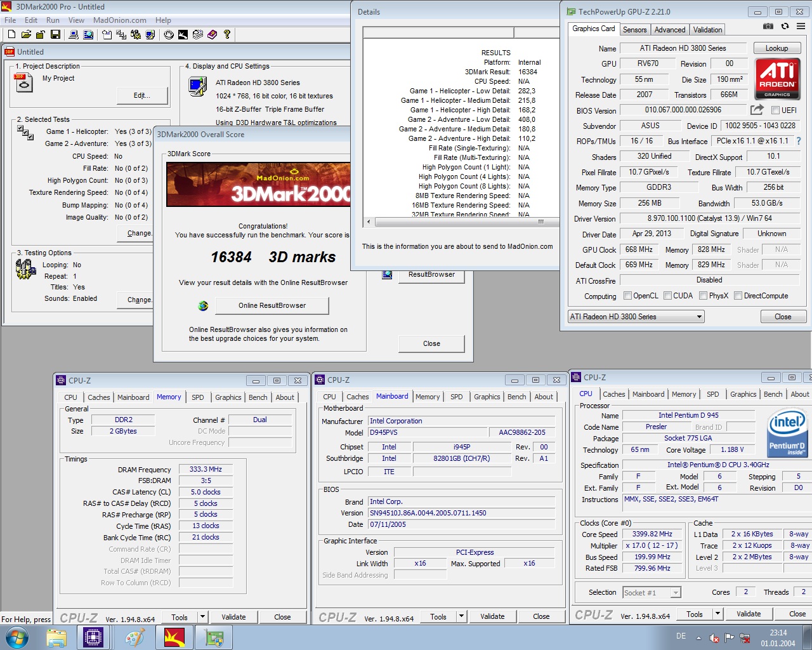This screenshot has width=812, height=650.
Task: Switch to the Advanced tab in GPU-Z
Action: click(x=670, y=30)
